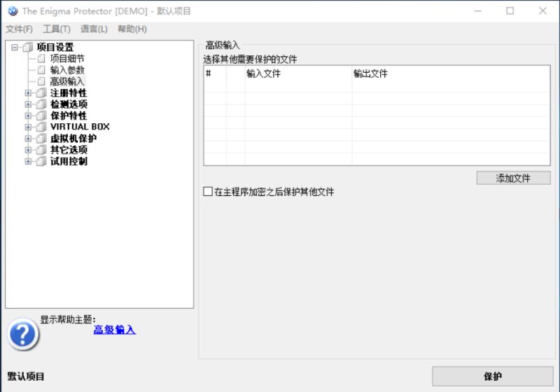Select the 检测选项 tree item

click(x=69, y=104)
